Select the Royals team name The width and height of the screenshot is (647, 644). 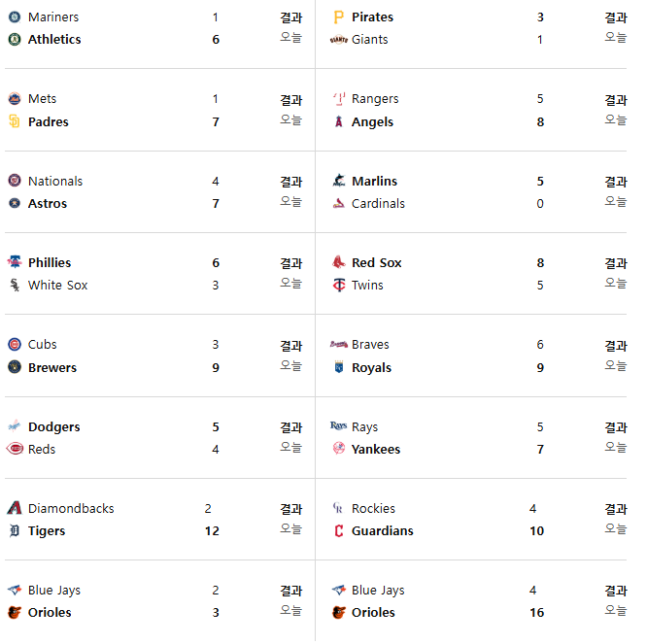pyautogui.click(x=371, y=367)
